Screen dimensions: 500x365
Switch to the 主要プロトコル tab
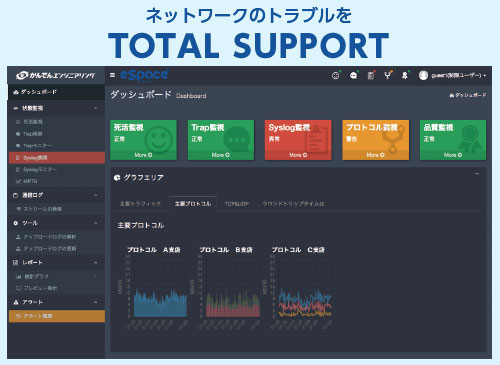click(193, 204)
